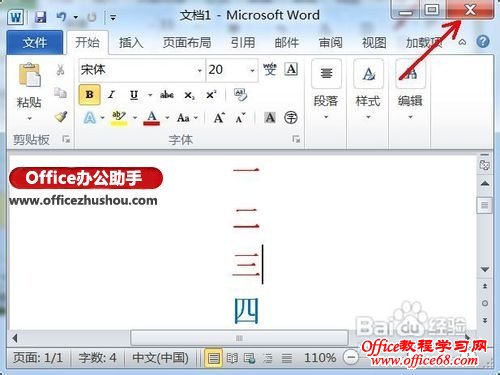Open the 引用 tab
Viewport: 500px width, 375px height.
pos(243,43)
